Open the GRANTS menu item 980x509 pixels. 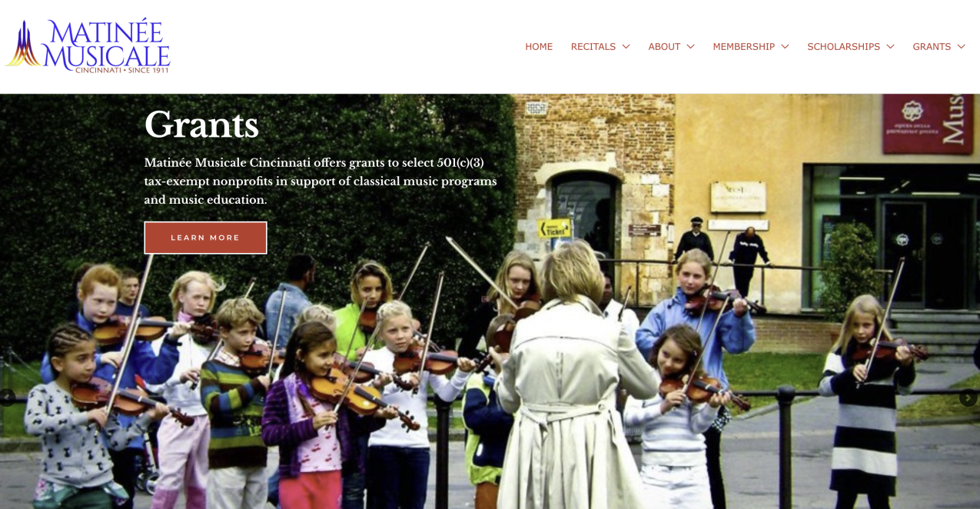[x=932, y=47]
